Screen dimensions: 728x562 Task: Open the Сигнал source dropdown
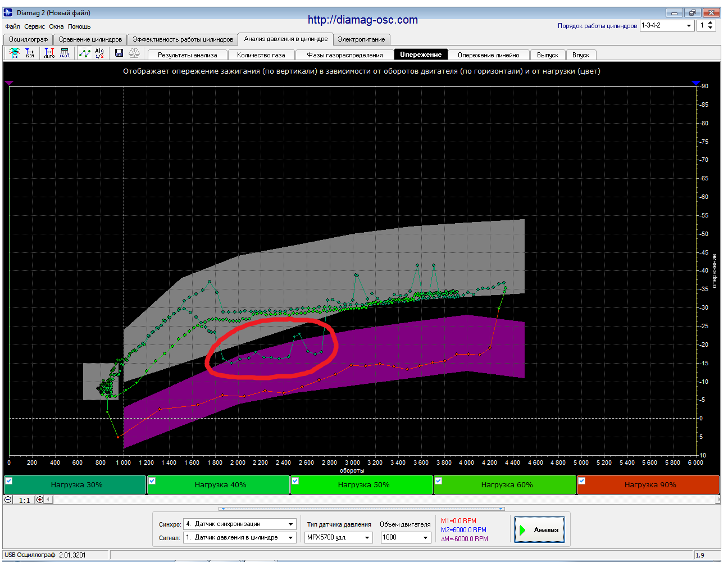[240, 537]
